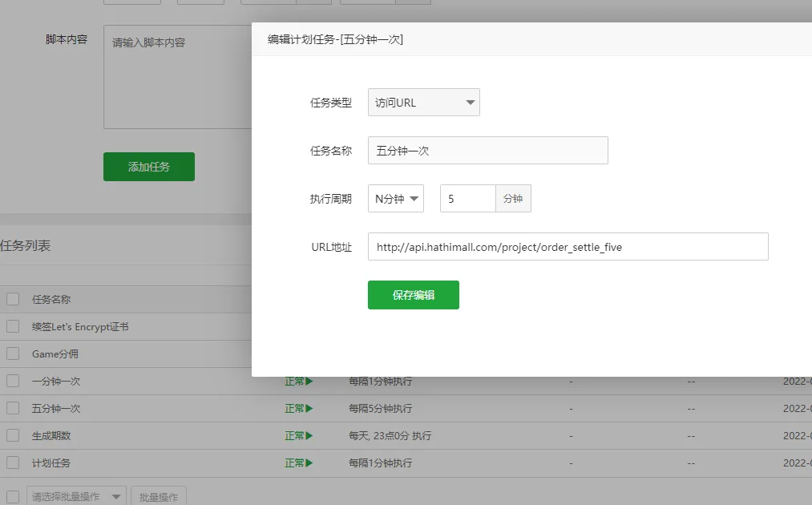Check the 五分钟一次 row checkbox in task list

click(13, 408)
